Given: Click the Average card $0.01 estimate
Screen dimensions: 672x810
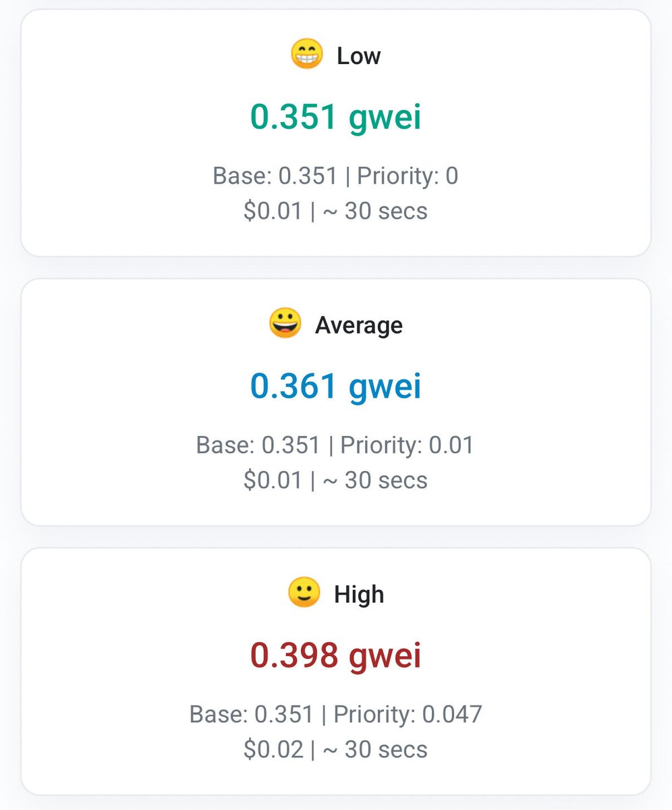Looking at the screenshot, I should tap(273, 481).
